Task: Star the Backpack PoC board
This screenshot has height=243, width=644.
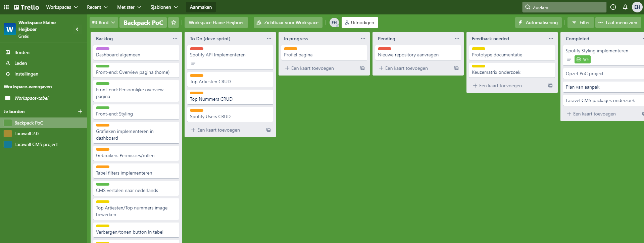Action: click(174, 22)
